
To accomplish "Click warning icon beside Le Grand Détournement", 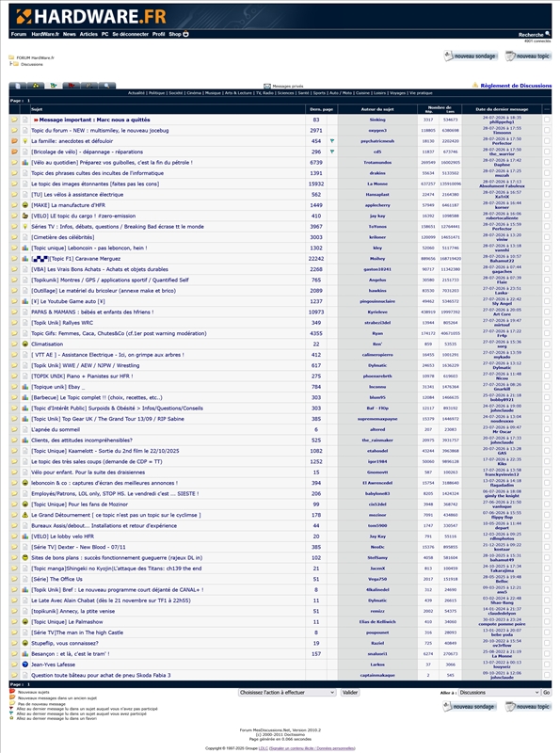I will 25,515.
